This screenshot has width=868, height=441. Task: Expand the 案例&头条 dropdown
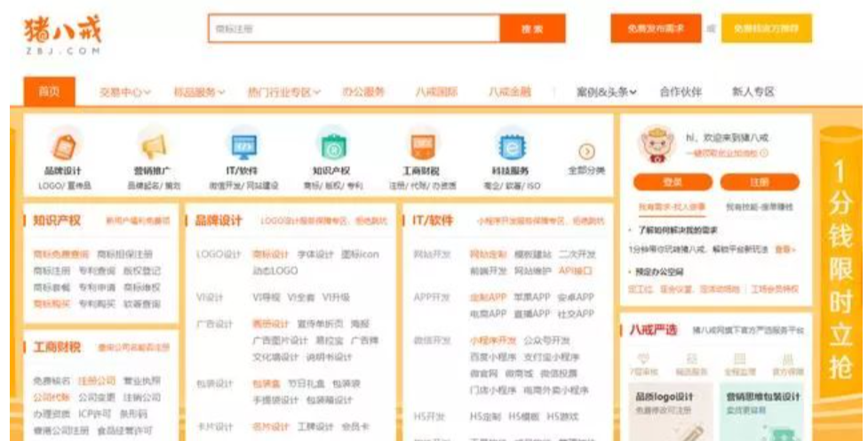(606, 92)
